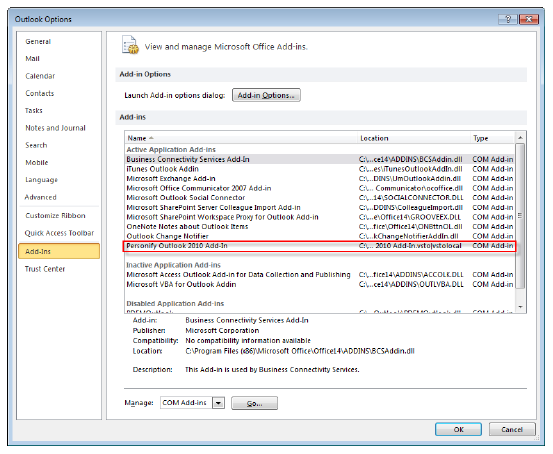Open the Manage COM Add-ins dropdown
This screenshot has width=553, height=454.
(218, 403)
